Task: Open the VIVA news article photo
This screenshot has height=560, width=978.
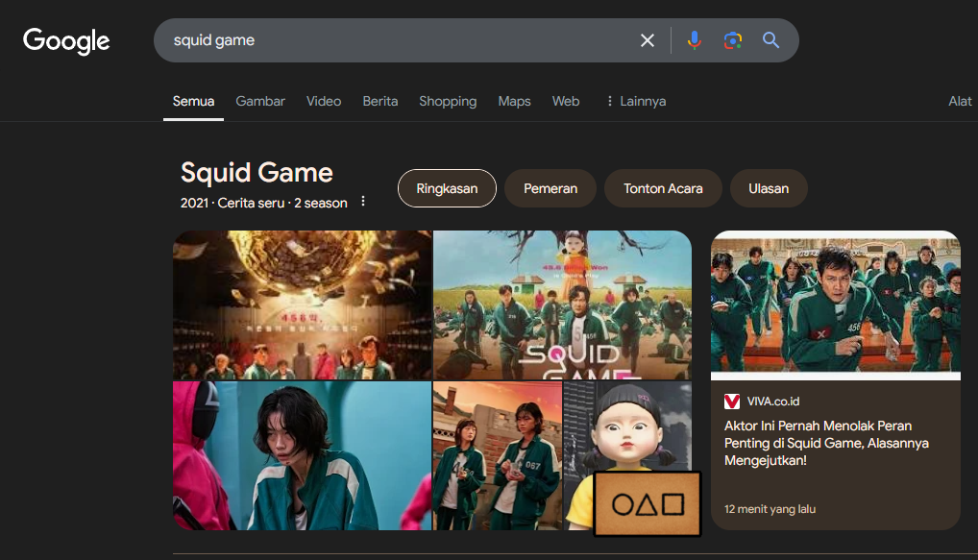Action: tap(836, 304)
